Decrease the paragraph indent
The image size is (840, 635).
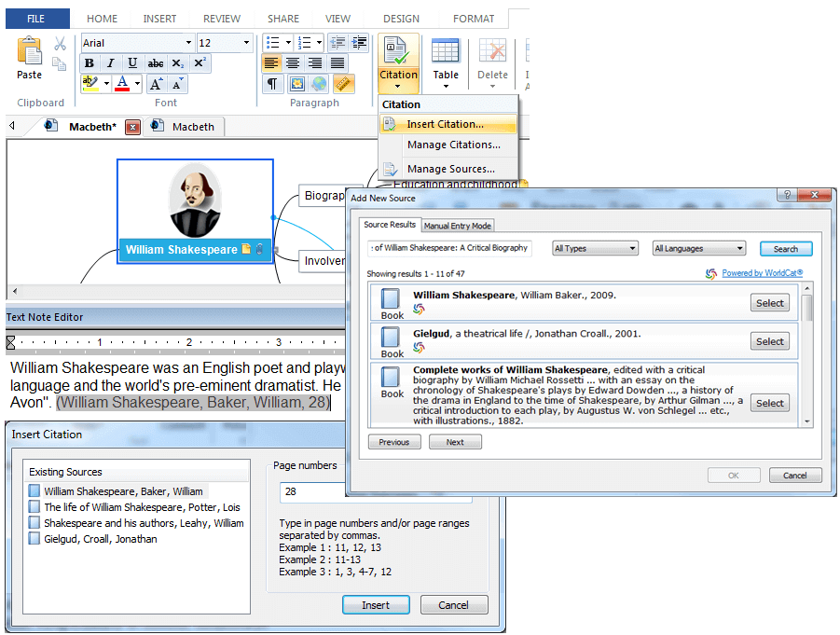tap(337, 42)
